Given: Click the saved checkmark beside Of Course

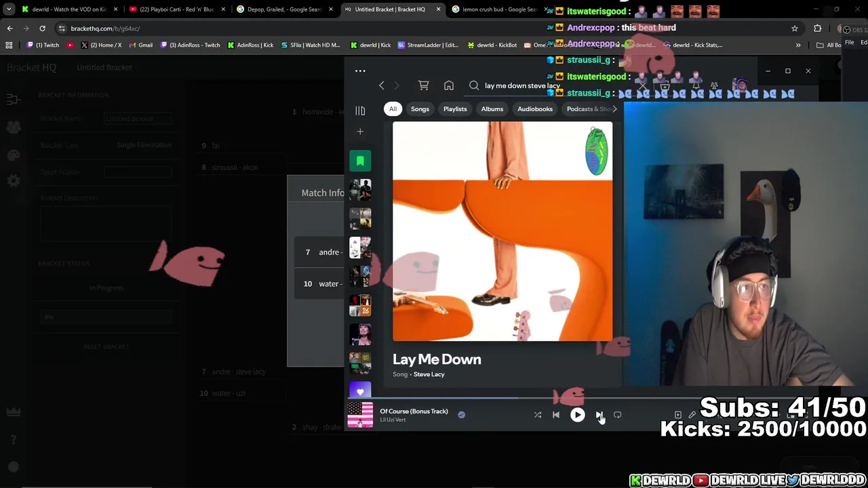Looking at the screenshot, I should pos(461,415).
